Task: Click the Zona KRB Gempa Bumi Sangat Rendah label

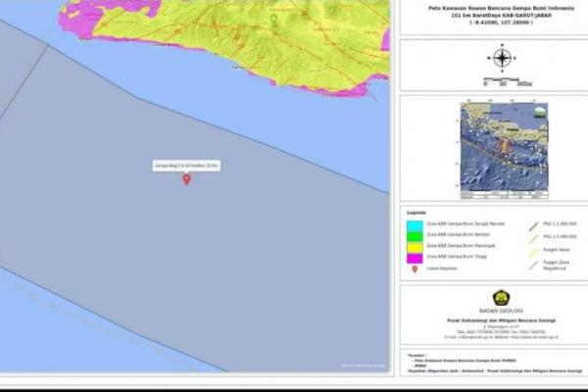Action: pos(465,223)
